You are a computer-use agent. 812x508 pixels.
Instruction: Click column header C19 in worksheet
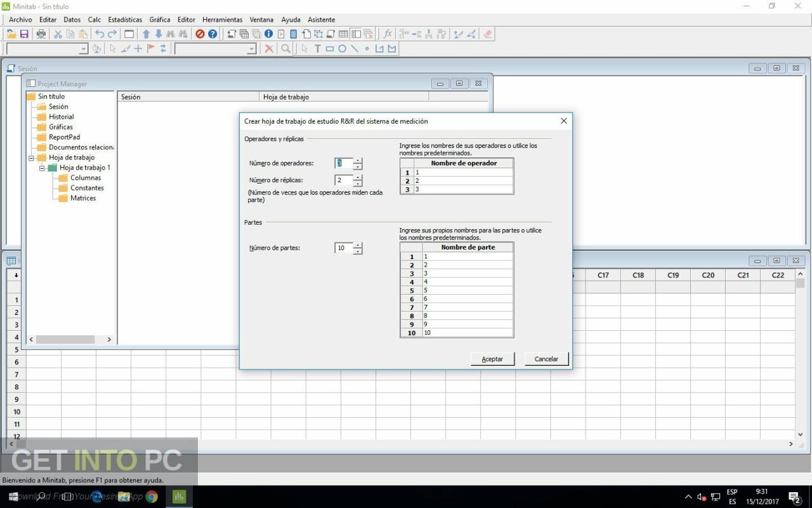[x=673, y=275]
